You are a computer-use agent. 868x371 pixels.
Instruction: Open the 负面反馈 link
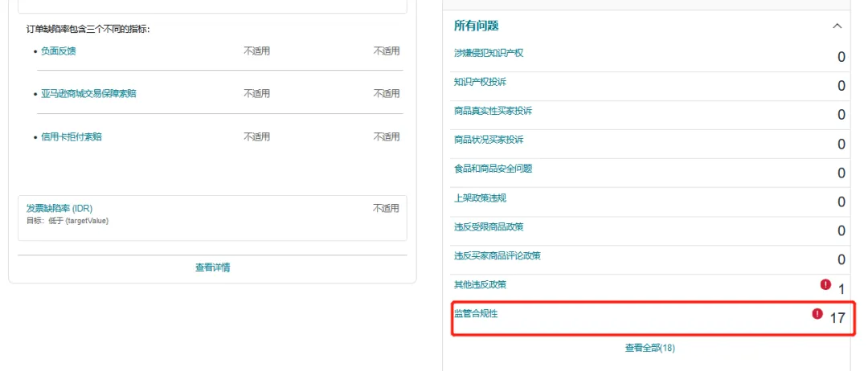pyautogui.click(x=59, y=51)
